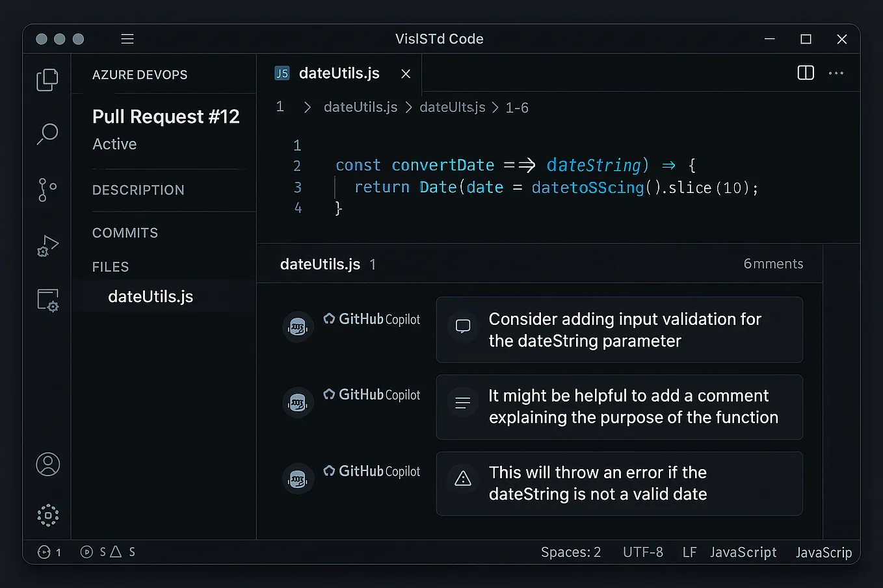Open the hamburger menu in the title bar
Viewport: 883px width, 588px height.
click(x=127, y=38)
